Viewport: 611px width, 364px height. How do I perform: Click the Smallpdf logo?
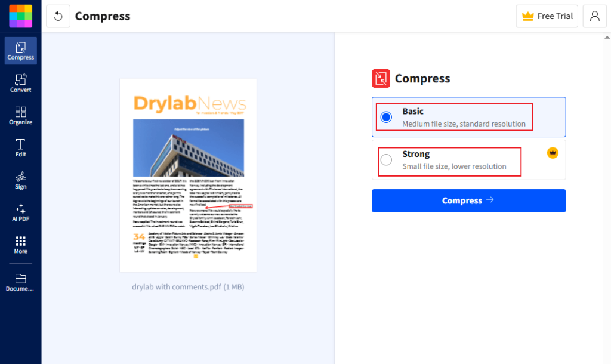(20, 16)
